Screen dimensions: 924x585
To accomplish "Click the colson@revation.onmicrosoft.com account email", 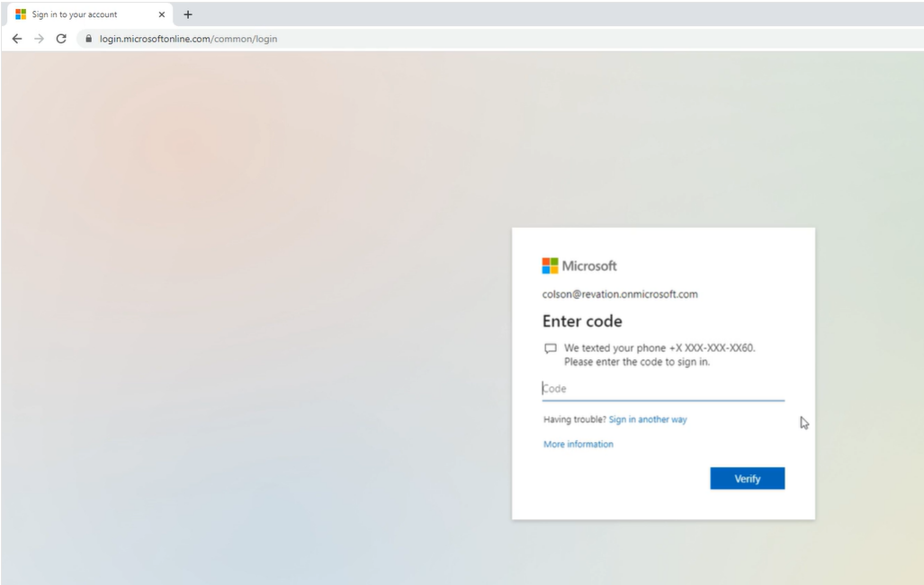I will pos(620,294).
